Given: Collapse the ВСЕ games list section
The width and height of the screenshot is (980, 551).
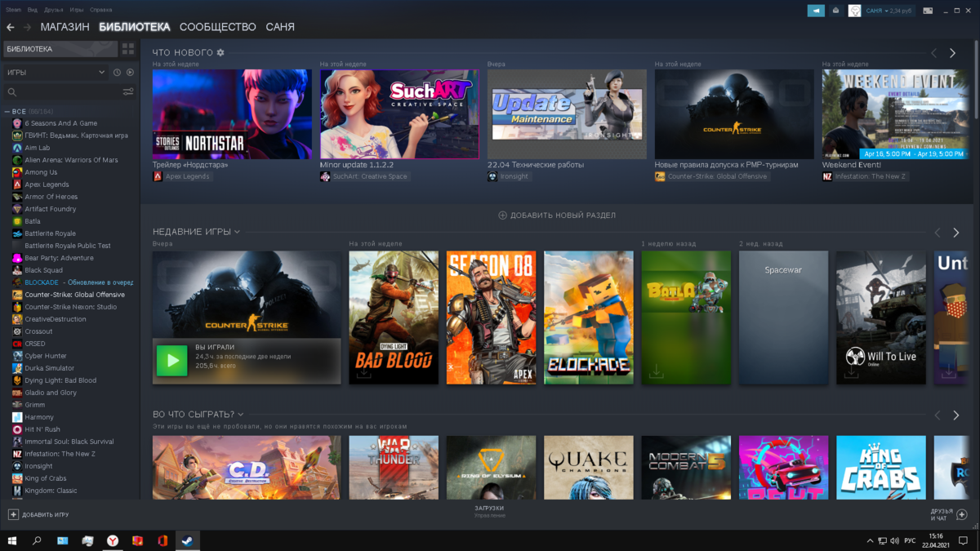Looking at the screenshot, I should (7, 111).
